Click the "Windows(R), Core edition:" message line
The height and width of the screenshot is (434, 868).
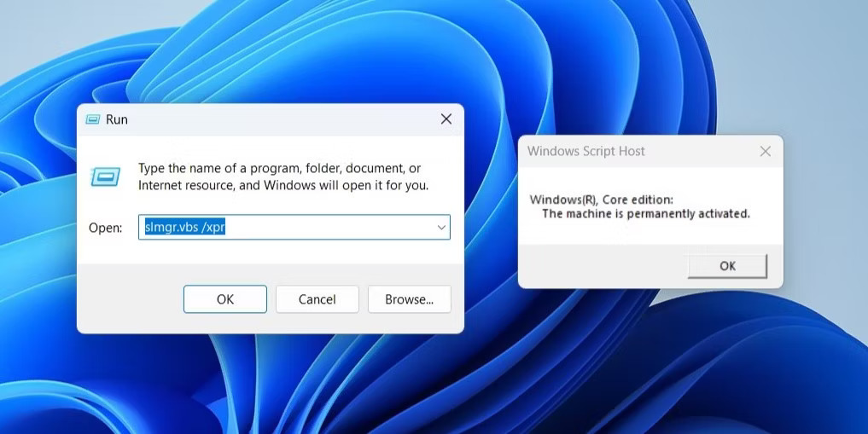coord(601,200)
